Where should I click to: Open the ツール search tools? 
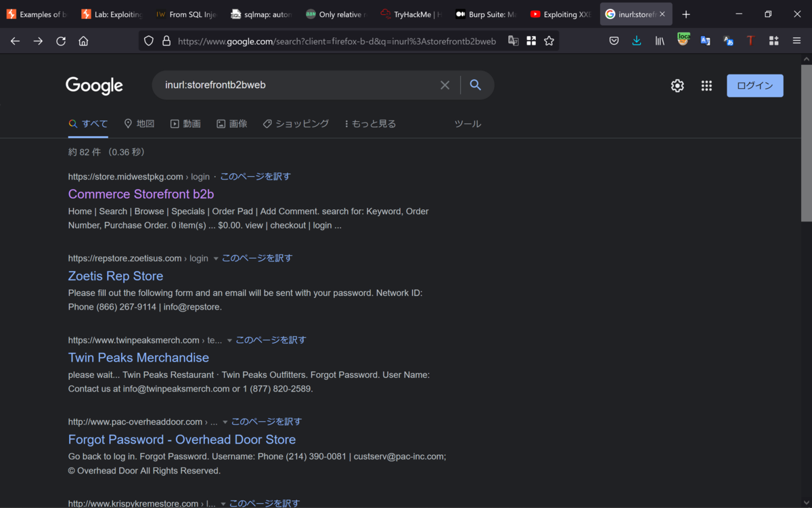pyautogui.click(x=468, y=124)
